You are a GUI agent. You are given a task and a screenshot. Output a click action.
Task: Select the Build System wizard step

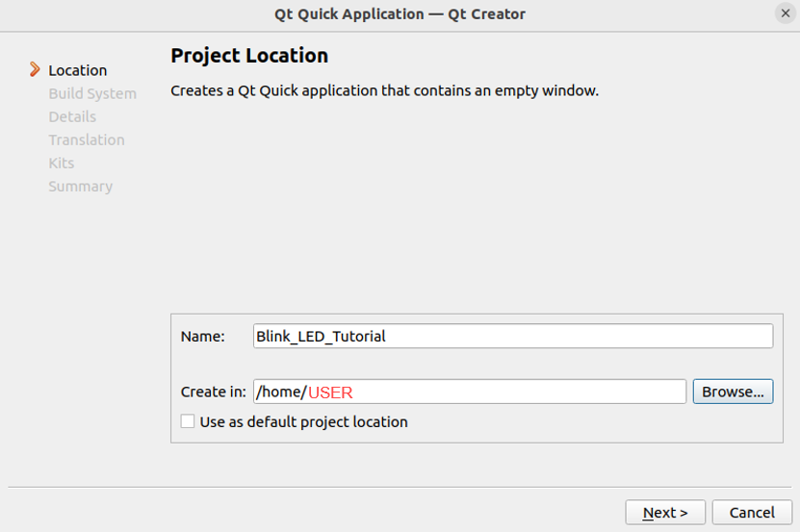point(92,94)
